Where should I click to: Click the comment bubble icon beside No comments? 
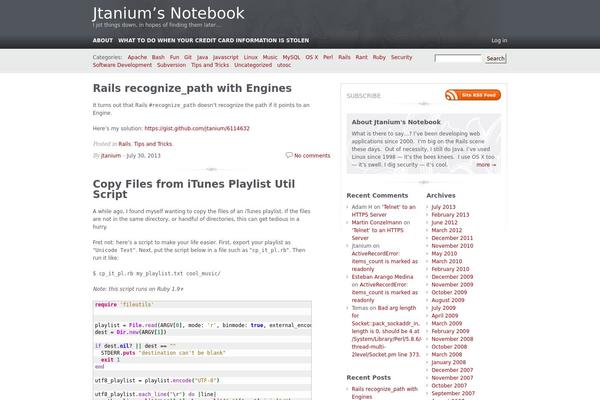[289, 155]
